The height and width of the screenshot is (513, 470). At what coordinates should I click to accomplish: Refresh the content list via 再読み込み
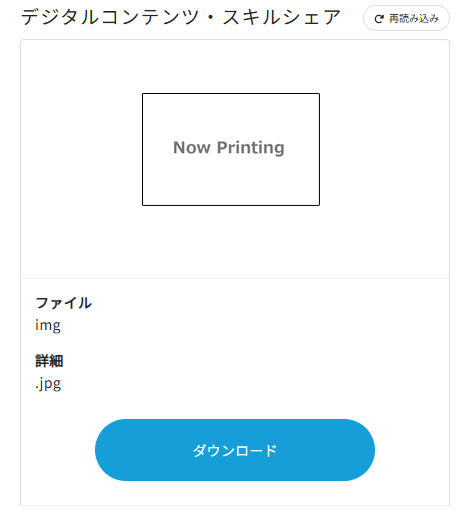click(x=406, y=18)
